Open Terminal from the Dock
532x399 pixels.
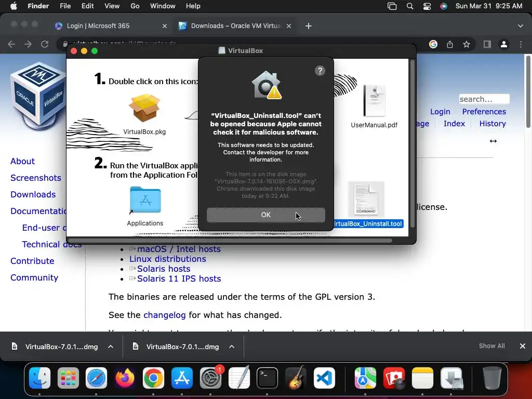point(267,378)
